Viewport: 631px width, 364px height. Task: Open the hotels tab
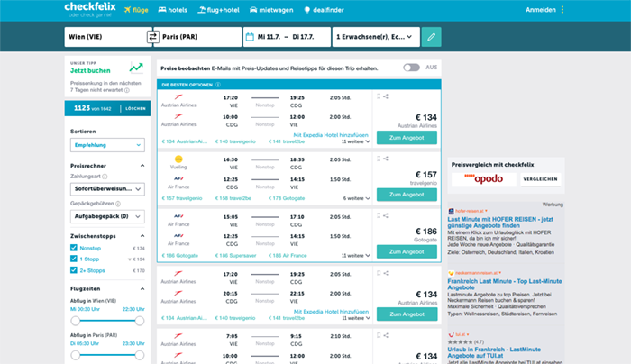coord(173,10)
